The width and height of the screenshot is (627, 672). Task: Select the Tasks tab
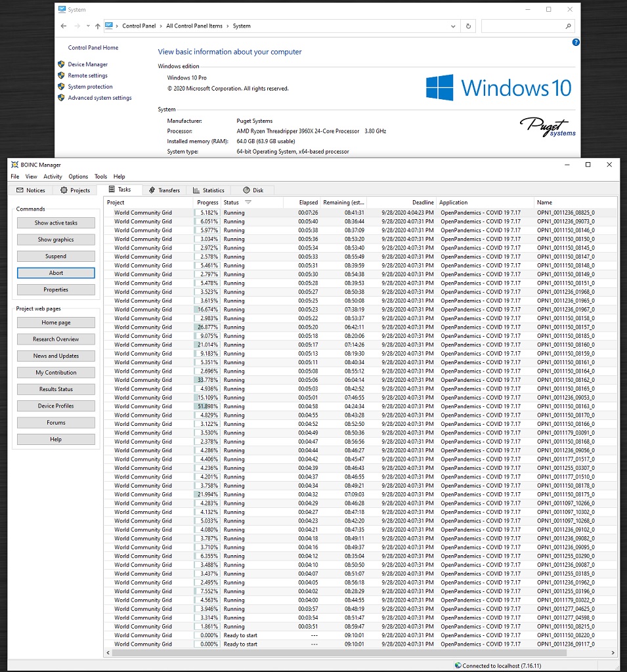[x=119, y=190]
